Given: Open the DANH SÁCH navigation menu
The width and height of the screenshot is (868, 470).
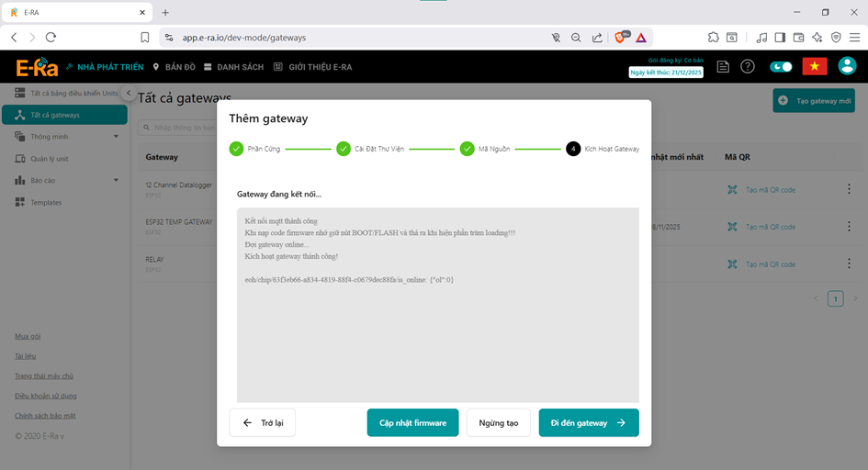Looking at the screenshot, I should point(233,67).
